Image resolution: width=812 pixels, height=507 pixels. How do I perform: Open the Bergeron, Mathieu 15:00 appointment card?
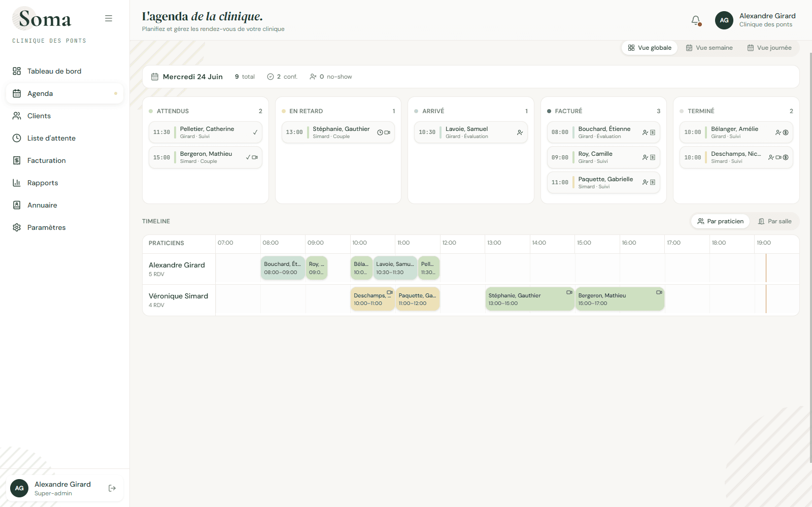coord(206,157)
